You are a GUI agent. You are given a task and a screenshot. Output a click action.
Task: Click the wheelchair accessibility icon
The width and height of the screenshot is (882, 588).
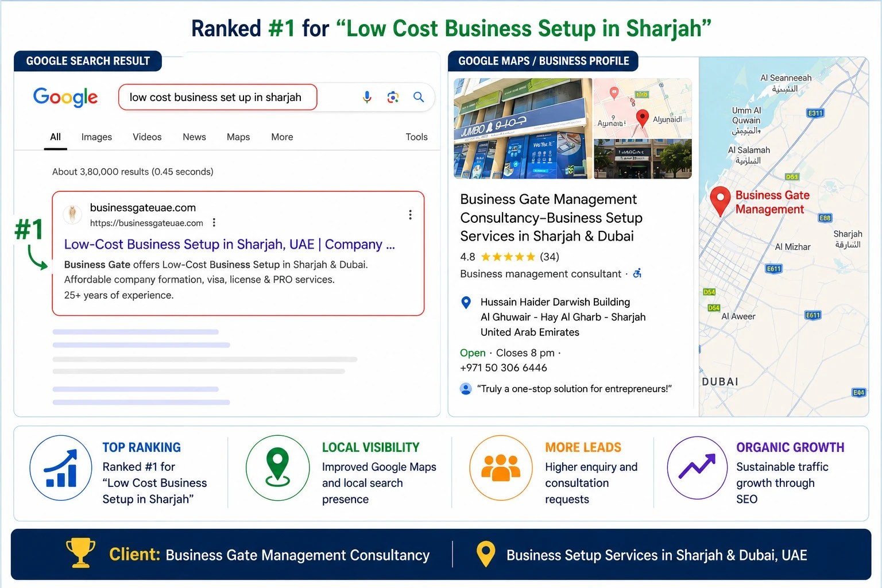coord(637,273)
